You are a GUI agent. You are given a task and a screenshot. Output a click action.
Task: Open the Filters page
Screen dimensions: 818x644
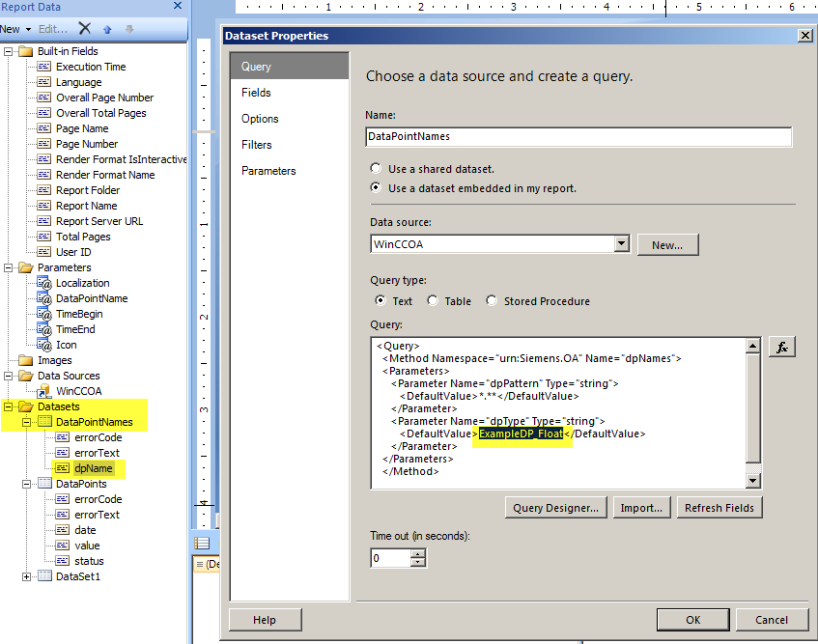[x=256, y=145]
